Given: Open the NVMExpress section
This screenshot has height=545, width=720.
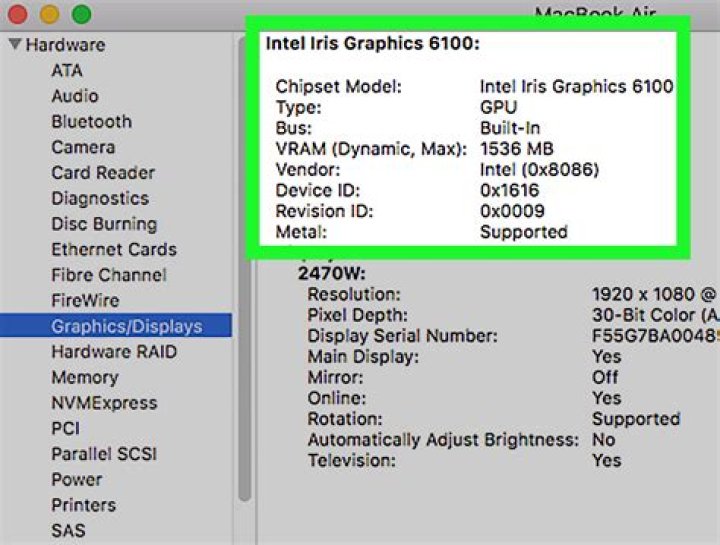Looking at the screenshot, I should point(104,403).
